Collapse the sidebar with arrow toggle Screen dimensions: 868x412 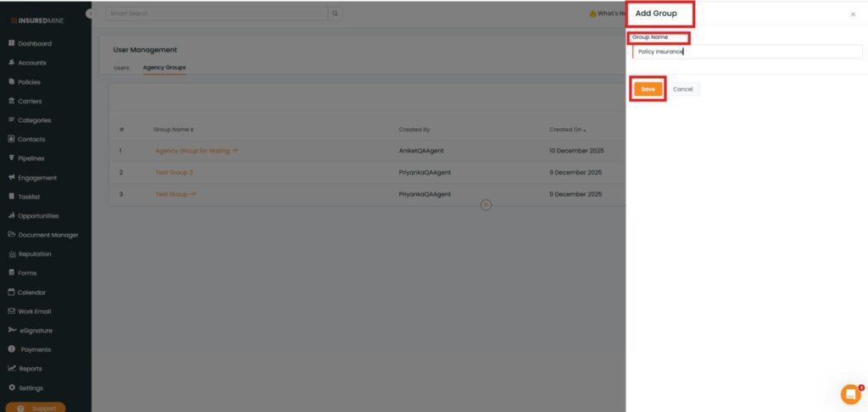coord(90,14)
